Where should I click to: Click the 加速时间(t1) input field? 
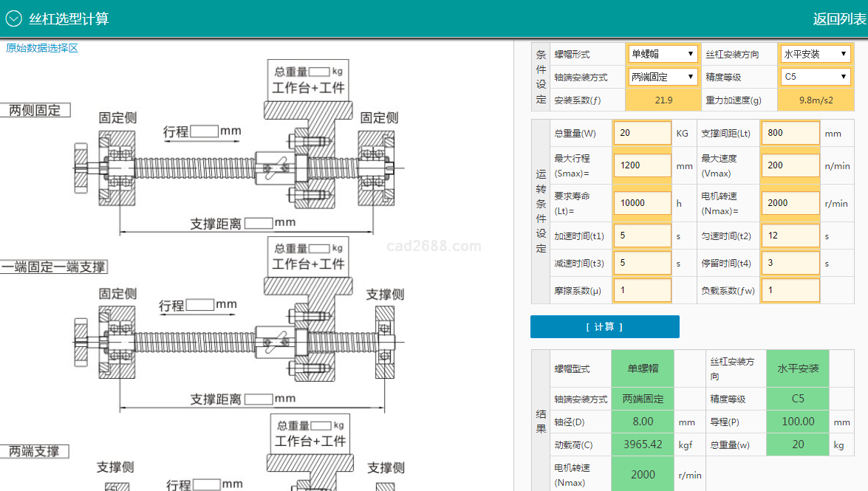[x=642, y=236]
